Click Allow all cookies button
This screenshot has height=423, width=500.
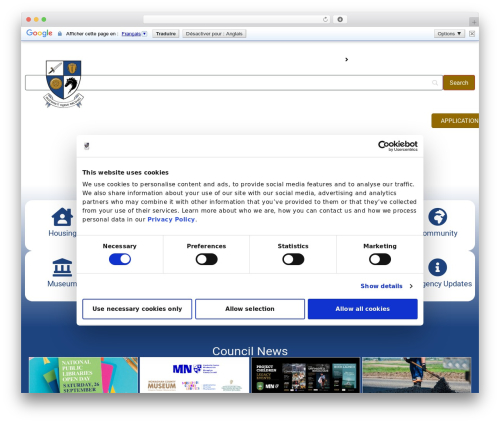coord(363,309)
